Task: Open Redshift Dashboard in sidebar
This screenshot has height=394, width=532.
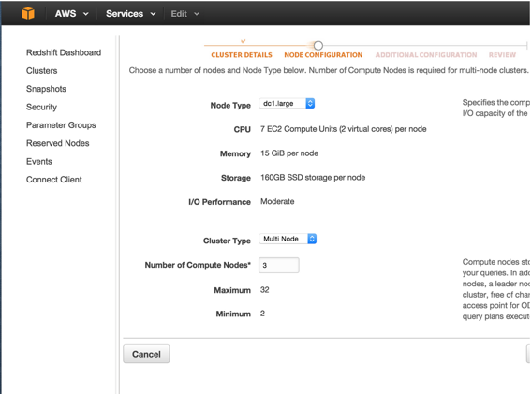Action: 64,52
